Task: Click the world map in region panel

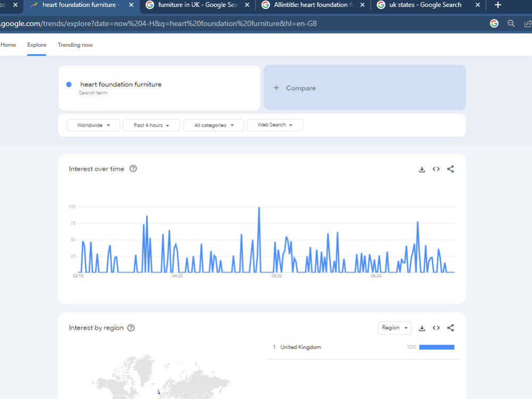Action: (x=160, y=377)
